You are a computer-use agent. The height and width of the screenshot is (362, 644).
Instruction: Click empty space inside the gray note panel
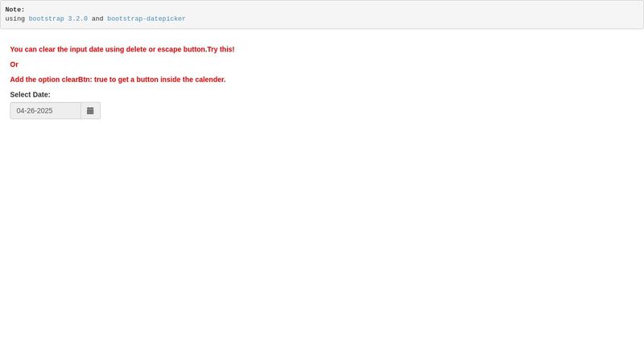(x=402, y=14)
